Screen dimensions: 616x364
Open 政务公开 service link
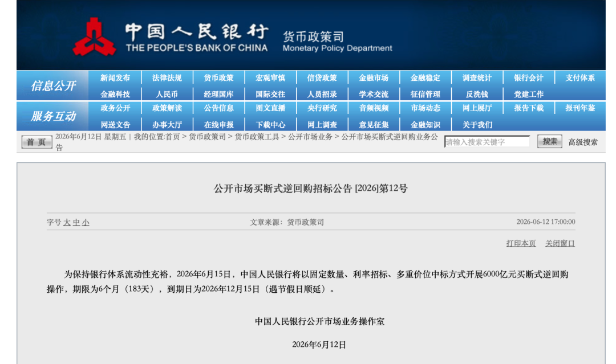(x=115, y=108)
